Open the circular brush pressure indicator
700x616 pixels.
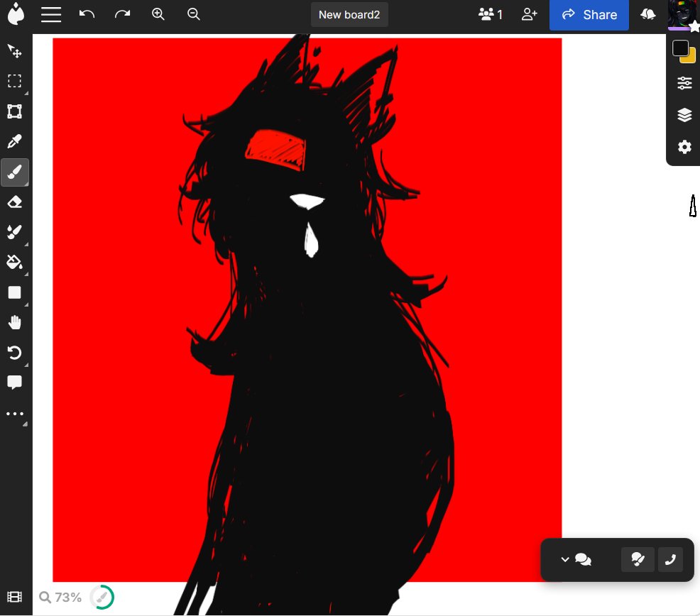click(x=102, y=598)
